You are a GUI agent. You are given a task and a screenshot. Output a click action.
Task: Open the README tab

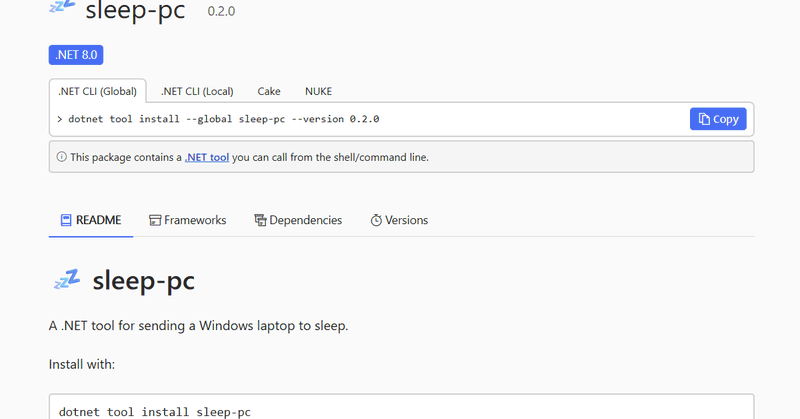tap(91, 220)
